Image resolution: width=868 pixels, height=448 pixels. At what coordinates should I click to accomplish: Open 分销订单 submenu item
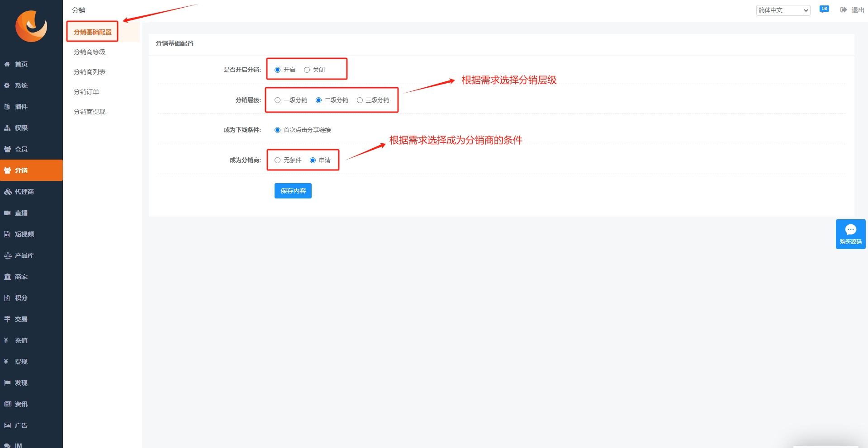86,92
